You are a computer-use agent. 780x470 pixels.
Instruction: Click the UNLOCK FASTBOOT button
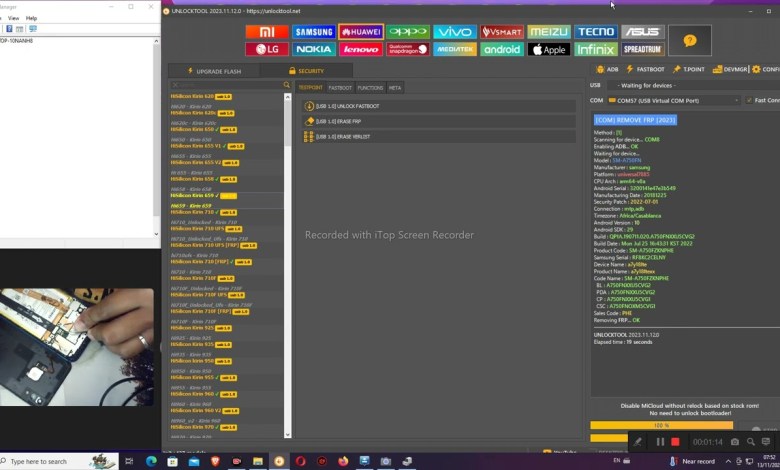(345, 106)
